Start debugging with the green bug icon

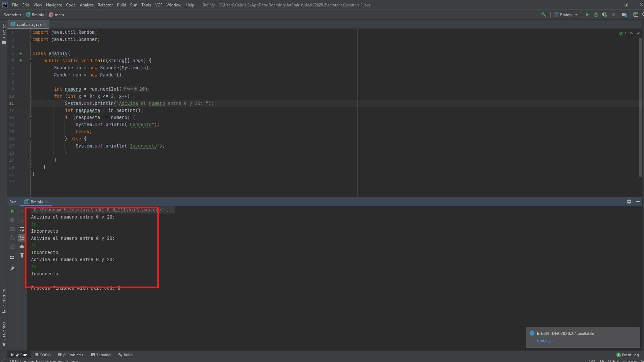pos(596,15)
